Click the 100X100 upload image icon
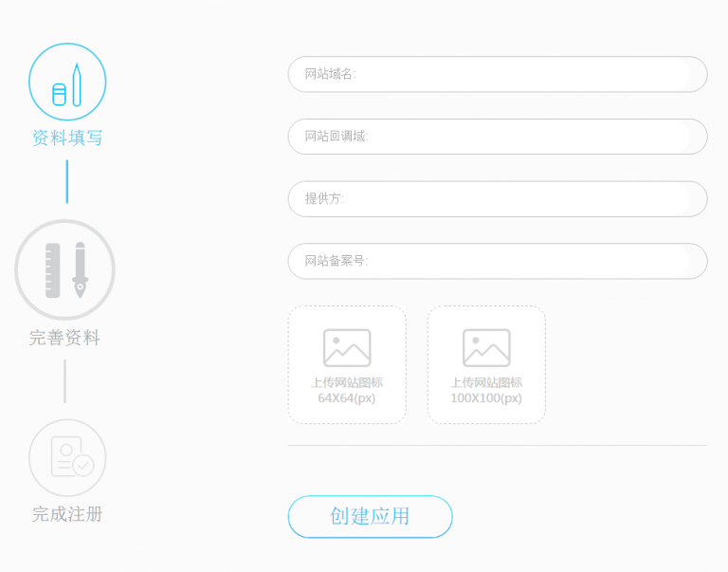 (486, 348)
